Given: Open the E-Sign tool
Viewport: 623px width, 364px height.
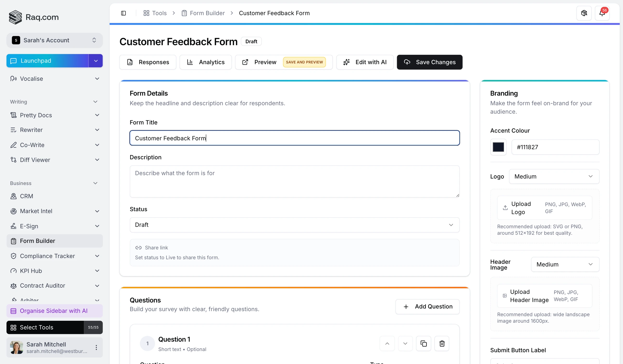Looking at the screenshot, I should coord(29,226).
